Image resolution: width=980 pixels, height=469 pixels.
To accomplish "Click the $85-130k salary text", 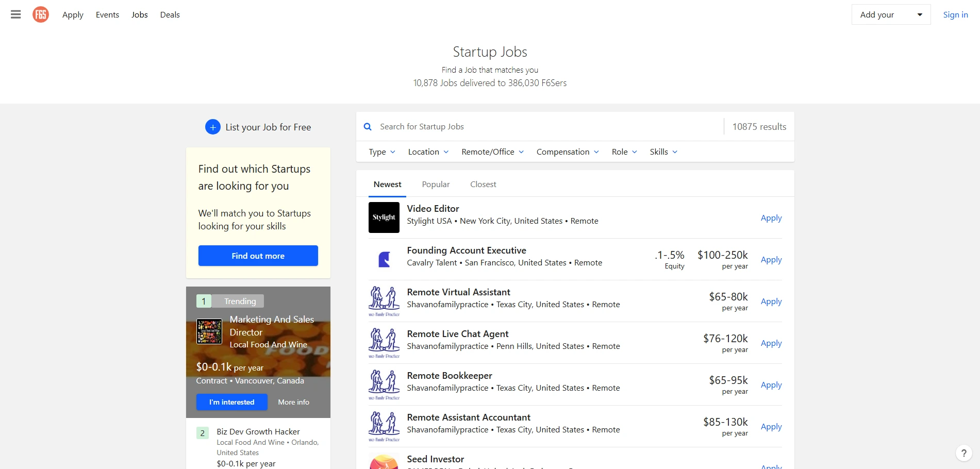I will (725, 422).
